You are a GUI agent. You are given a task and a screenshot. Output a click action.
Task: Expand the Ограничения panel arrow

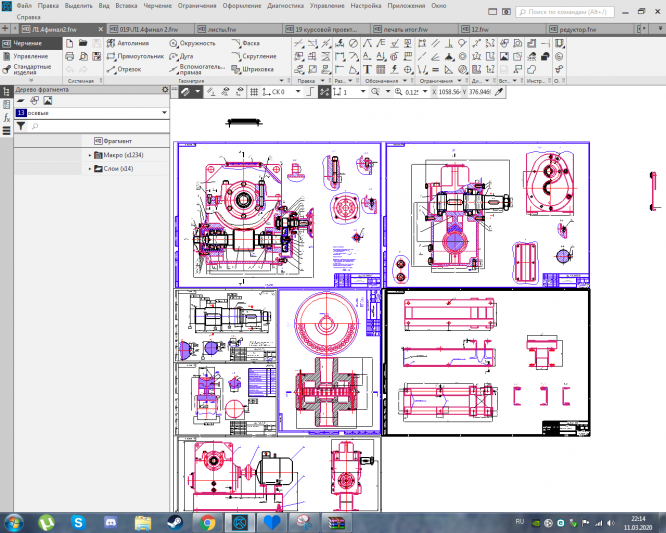(x=460, y=81)
